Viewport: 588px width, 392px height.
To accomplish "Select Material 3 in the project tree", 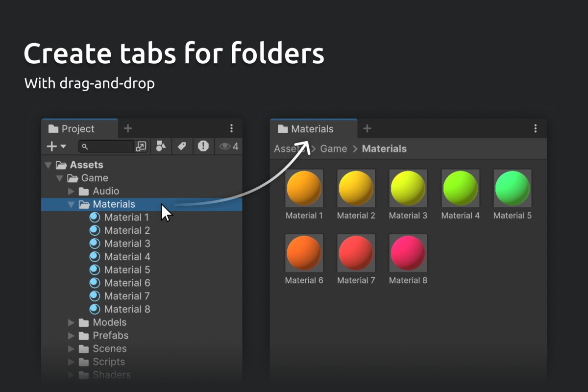I will [x=120, y=244].
